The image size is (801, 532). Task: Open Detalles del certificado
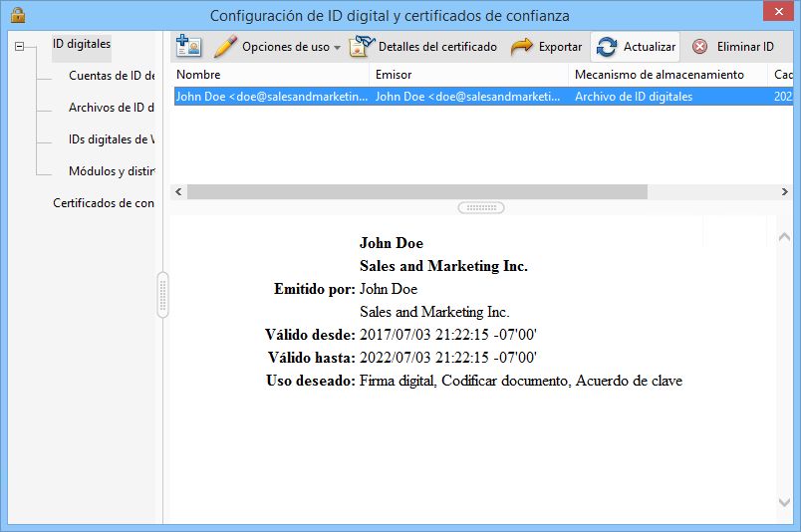click(x=437, y=47)
